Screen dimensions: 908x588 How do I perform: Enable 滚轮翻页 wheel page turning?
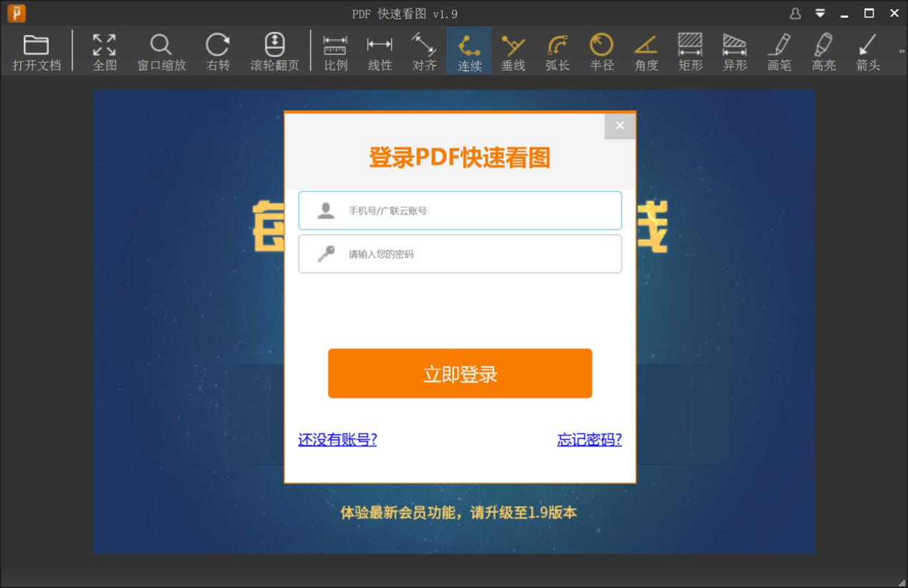click(274, 50)
